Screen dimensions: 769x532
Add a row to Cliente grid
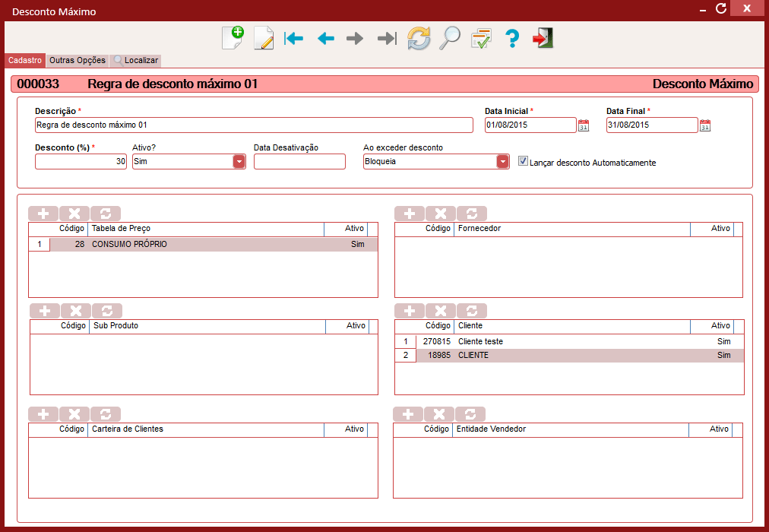tap(410, 311)
